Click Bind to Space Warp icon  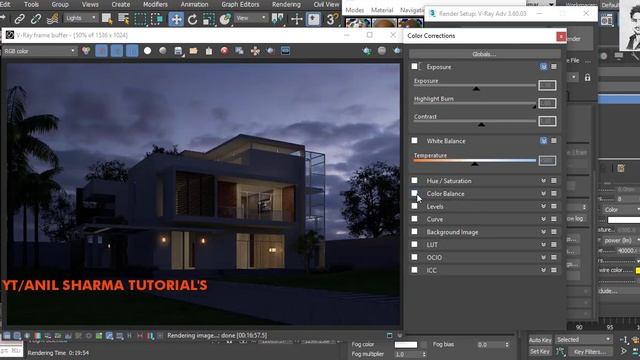52,19
